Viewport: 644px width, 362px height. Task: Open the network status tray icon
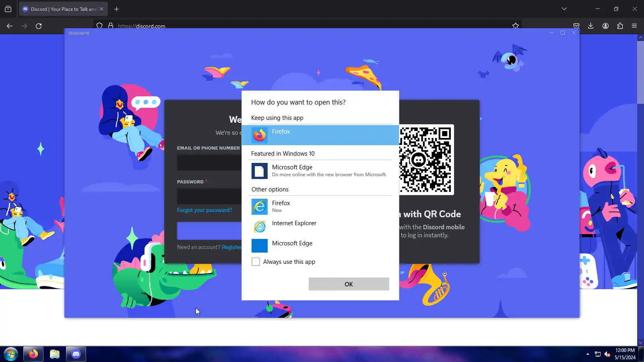(598, 354)
